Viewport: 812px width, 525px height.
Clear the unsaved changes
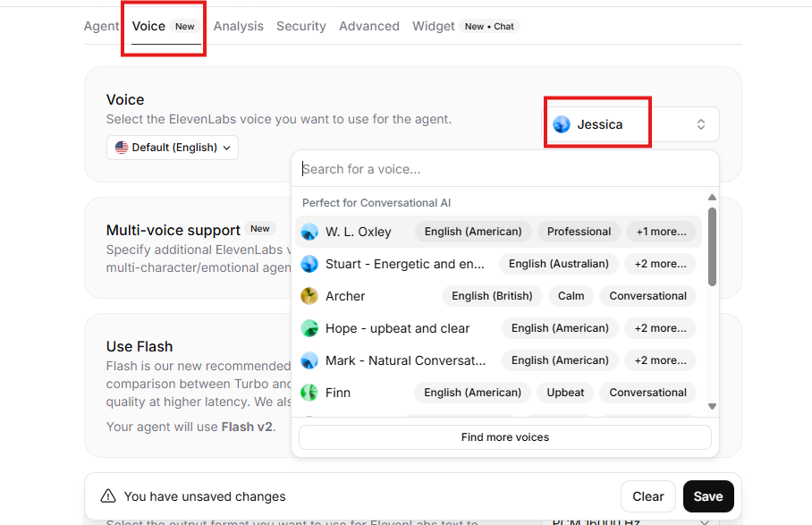coord(647,496)
